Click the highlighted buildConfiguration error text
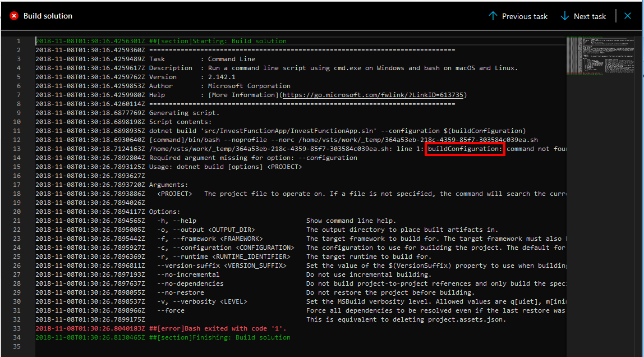644x357 pixels. 464,149
